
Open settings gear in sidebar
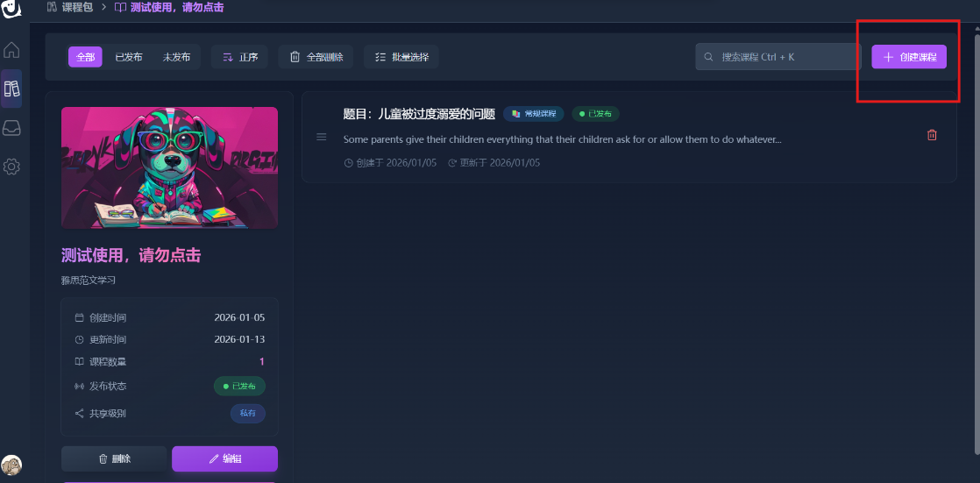[11, 167]
